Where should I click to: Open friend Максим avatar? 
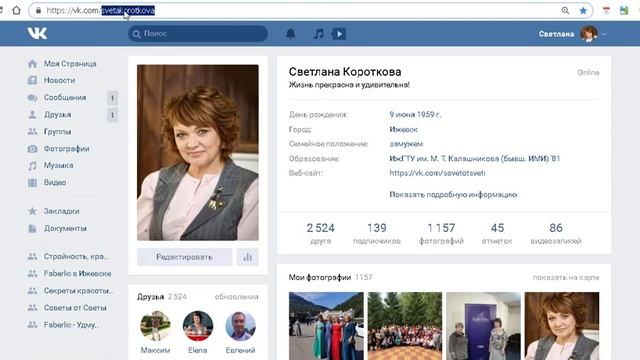155,326
